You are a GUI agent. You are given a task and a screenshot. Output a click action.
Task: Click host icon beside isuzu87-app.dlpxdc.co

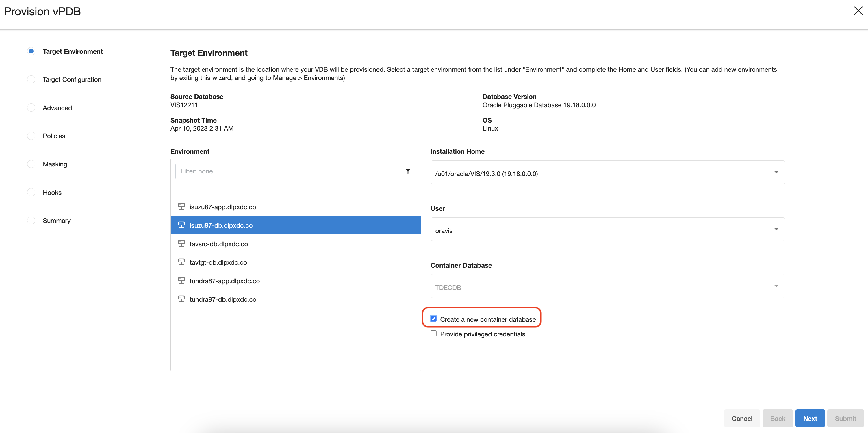pos(181,207)
